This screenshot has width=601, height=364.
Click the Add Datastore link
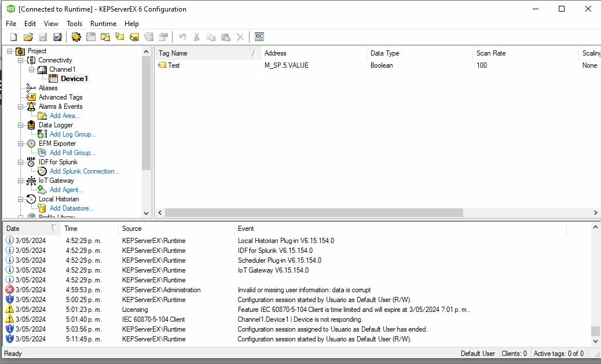[72, 208]
